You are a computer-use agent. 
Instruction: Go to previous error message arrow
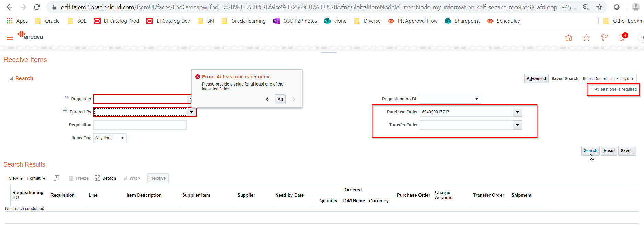(267, 99)
